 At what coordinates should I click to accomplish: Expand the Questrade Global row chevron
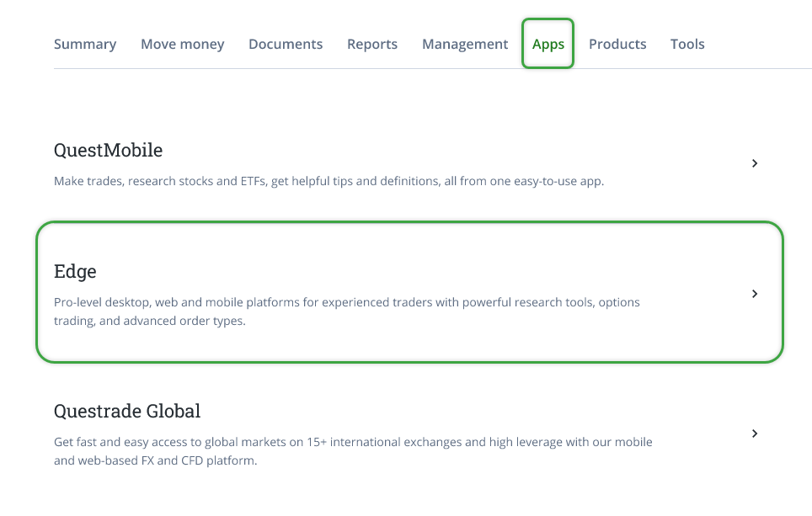(x=755, y=434)
